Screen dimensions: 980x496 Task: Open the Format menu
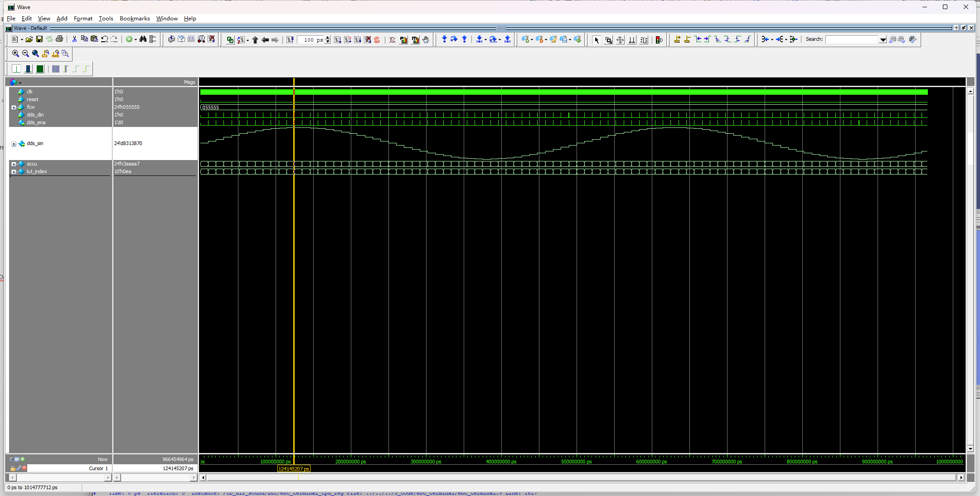tap(83, 19)
